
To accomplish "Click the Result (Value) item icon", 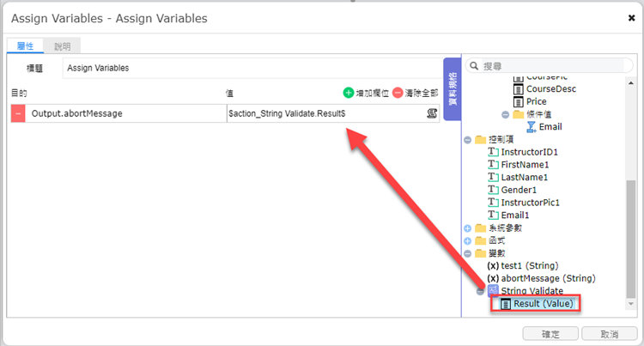I will coord(506,304).
